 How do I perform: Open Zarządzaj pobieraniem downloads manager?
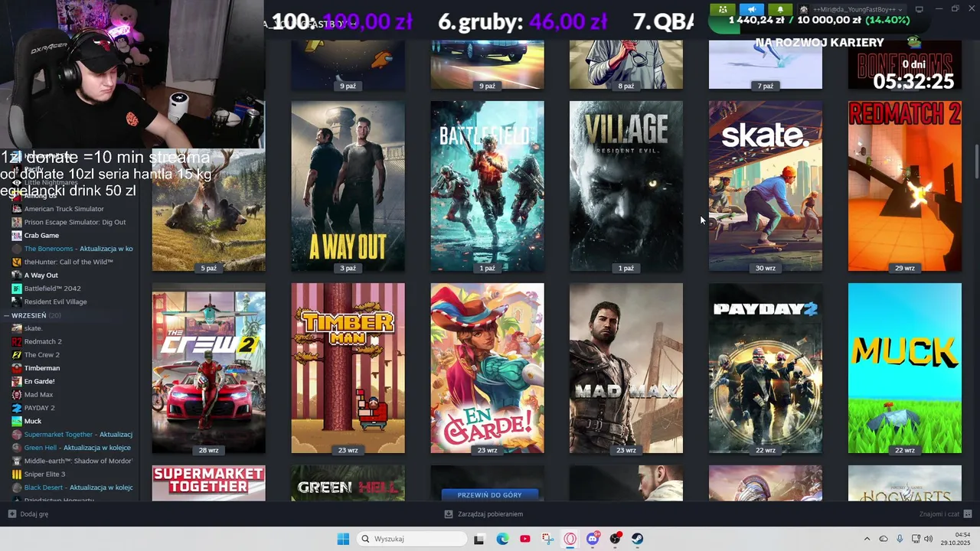pos(484,514)
